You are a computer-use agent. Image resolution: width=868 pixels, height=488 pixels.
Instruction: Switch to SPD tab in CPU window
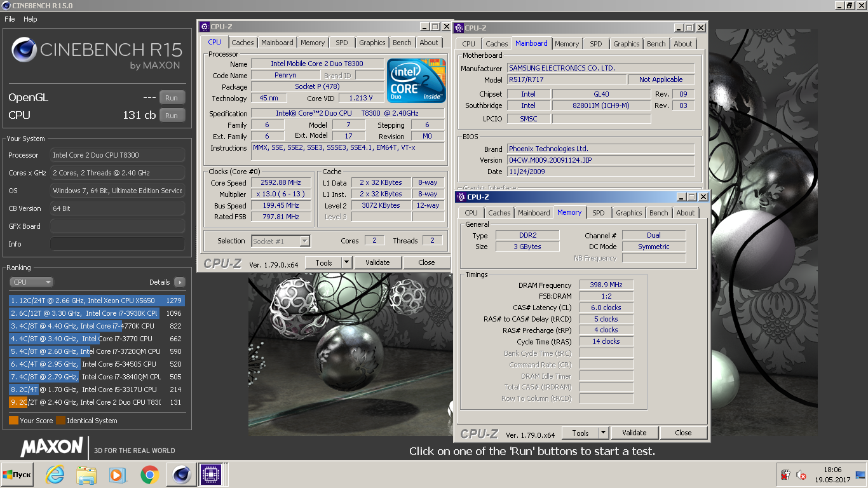[x=342, y=43]
